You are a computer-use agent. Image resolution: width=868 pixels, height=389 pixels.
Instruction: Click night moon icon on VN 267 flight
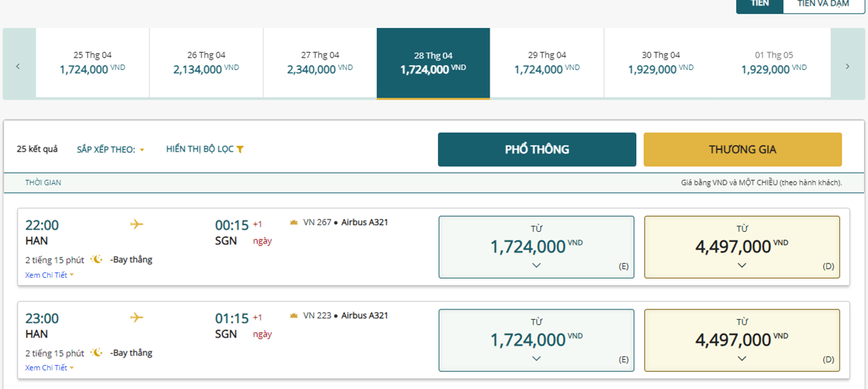pos(97,259)
